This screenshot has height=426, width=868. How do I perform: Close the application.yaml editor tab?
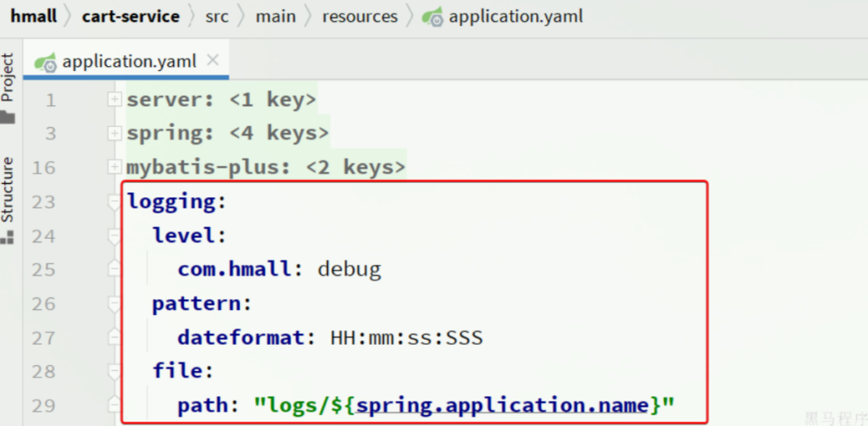click(x=213, y=60)
